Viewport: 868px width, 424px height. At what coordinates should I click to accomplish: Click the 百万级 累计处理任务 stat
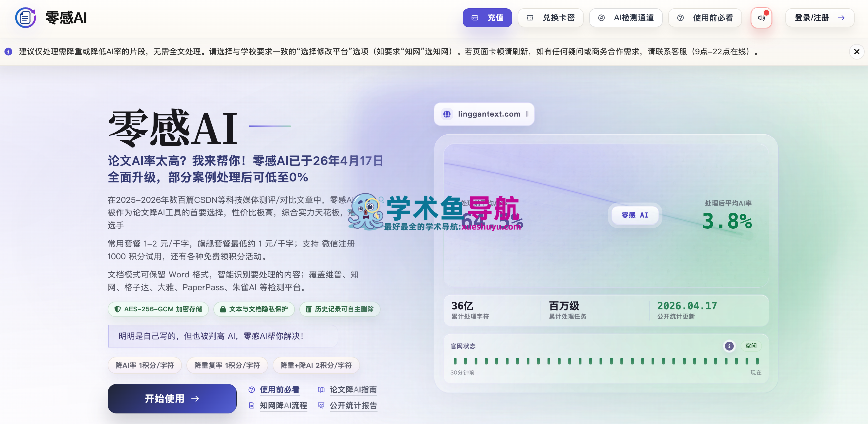click(x=568, y=310)
